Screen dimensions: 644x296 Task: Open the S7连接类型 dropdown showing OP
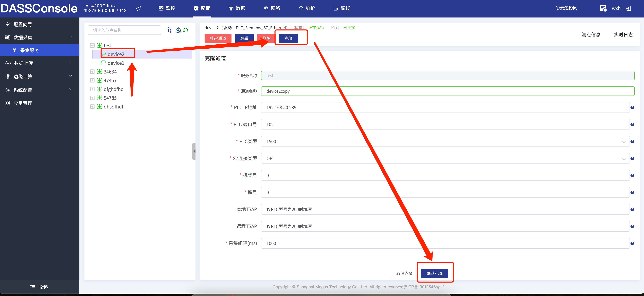coord(445,158)
